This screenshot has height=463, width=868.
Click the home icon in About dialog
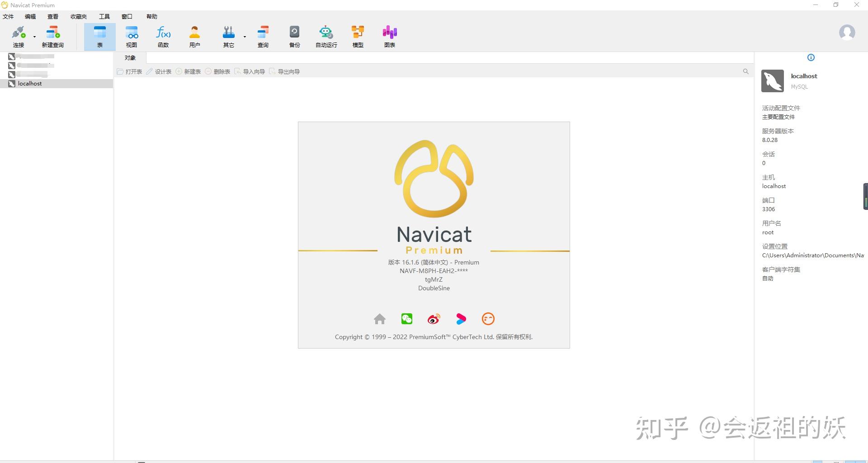pos(380,319)
